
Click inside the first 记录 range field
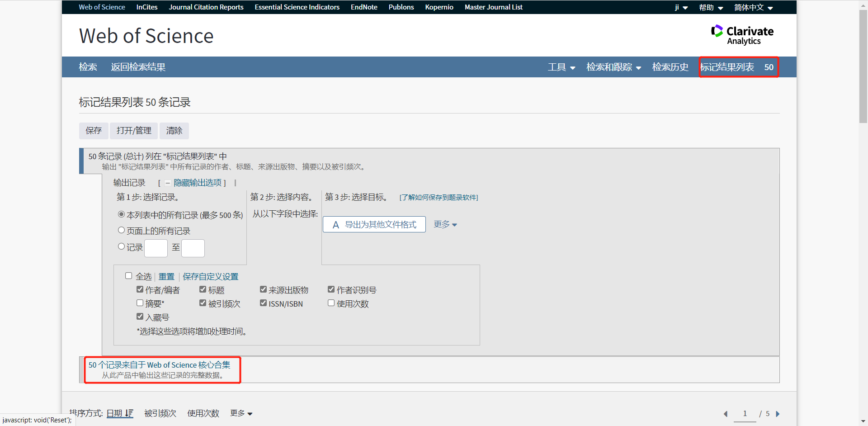click(156, 248)
